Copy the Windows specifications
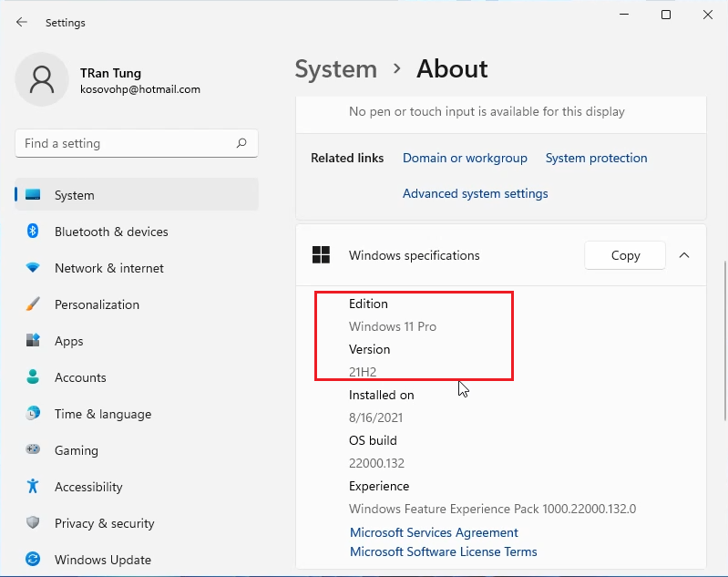This screenshot has height=577, width=728. [x=625, y=255]
